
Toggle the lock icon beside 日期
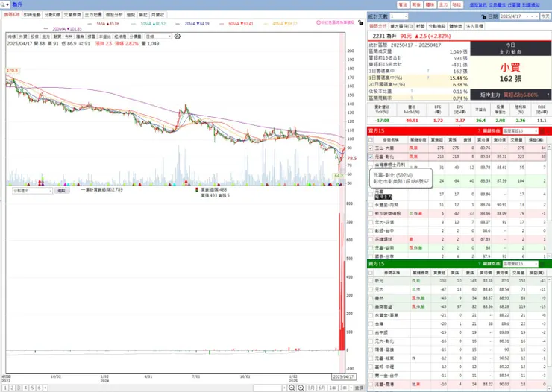coord(483,16)
